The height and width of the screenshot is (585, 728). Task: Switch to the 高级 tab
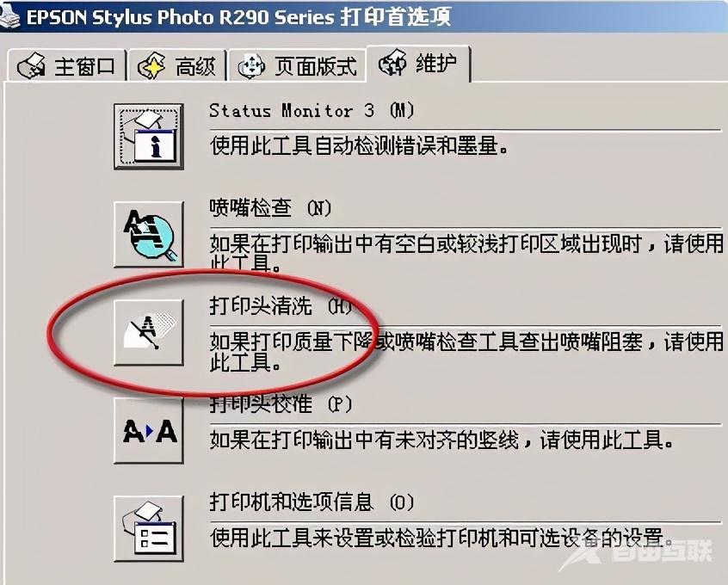[x=177, y=65]
